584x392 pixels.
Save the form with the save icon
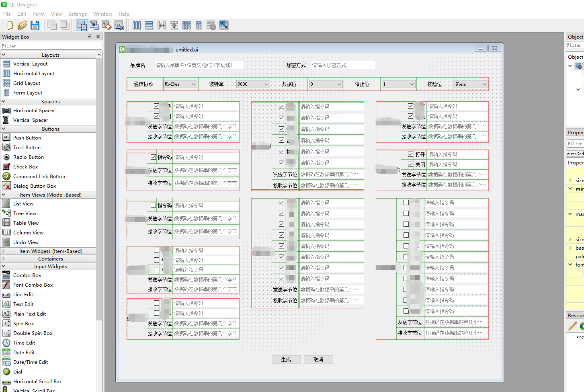pyautogui.click(x=35, y=25)
